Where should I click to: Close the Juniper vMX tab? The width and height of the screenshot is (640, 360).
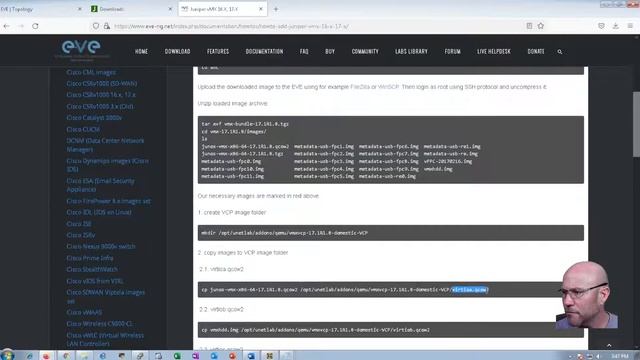click(260, 9)
